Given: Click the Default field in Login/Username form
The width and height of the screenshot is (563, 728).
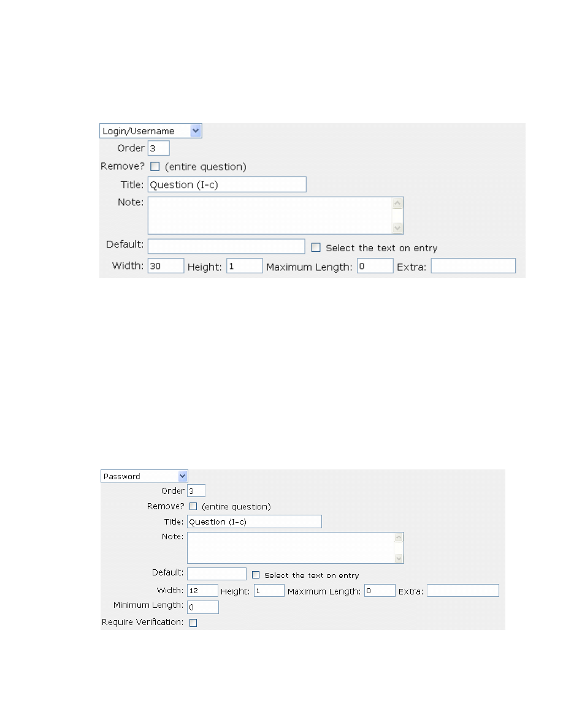Looking at the screenshot, I should click(x=226, y=246).
